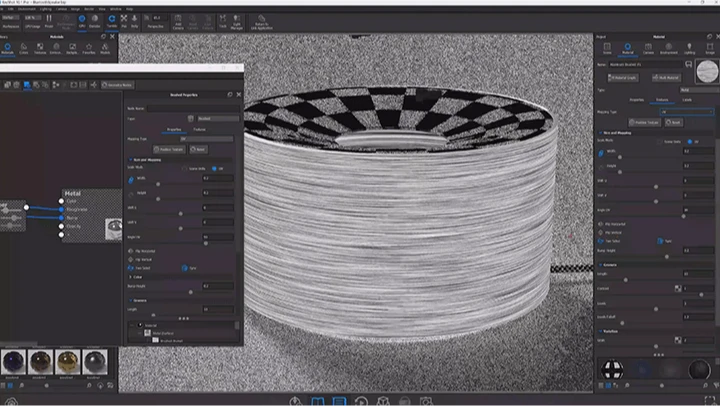Open Colors tab in Library panel
Screen dimensions: 720x406
tap(24, 49)
